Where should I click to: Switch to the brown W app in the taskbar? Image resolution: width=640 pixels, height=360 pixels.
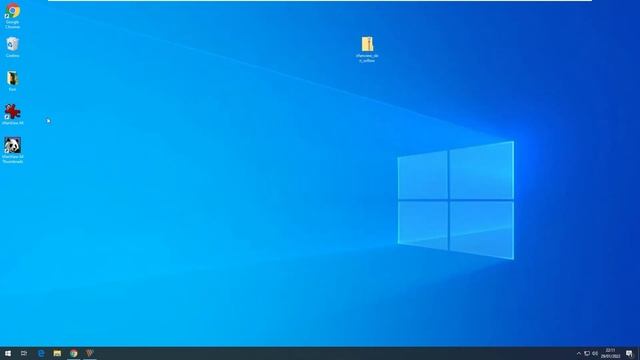pyautogui.click(x=90, y=353)
